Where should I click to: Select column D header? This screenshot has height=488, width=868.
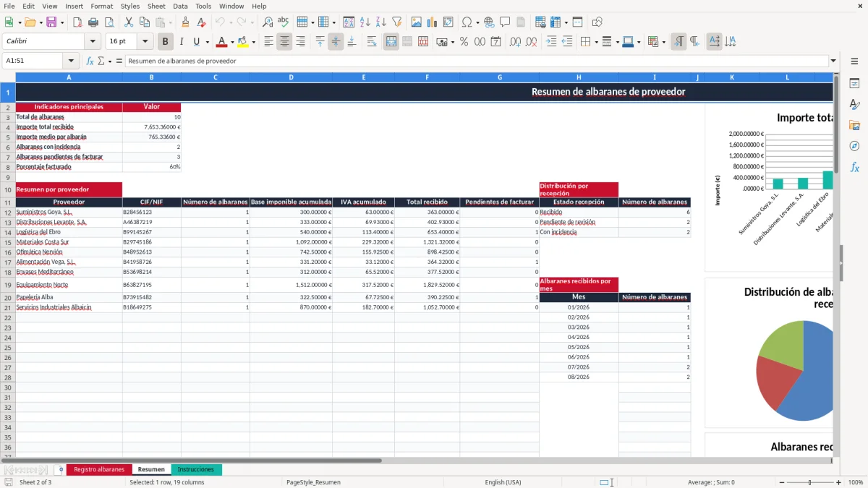291,77
